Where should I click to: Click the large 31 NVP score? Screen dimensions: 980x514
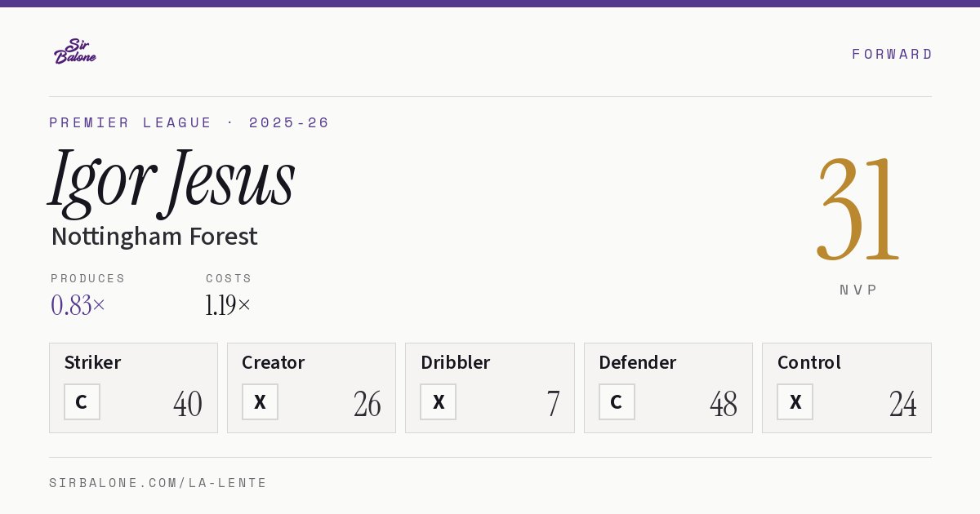(x=857, y=210)
